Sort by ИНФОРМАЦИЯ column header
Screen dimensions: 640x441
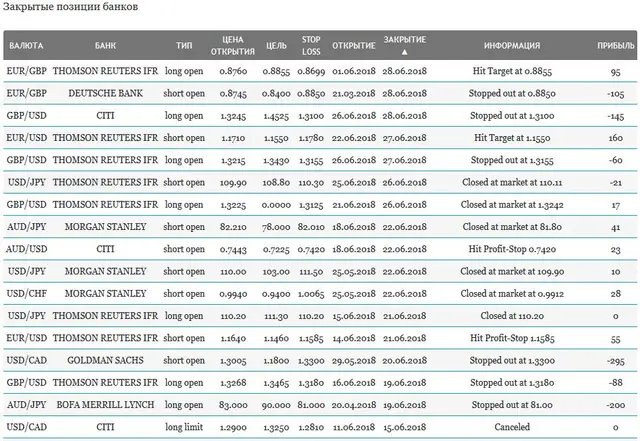[512, 45]
